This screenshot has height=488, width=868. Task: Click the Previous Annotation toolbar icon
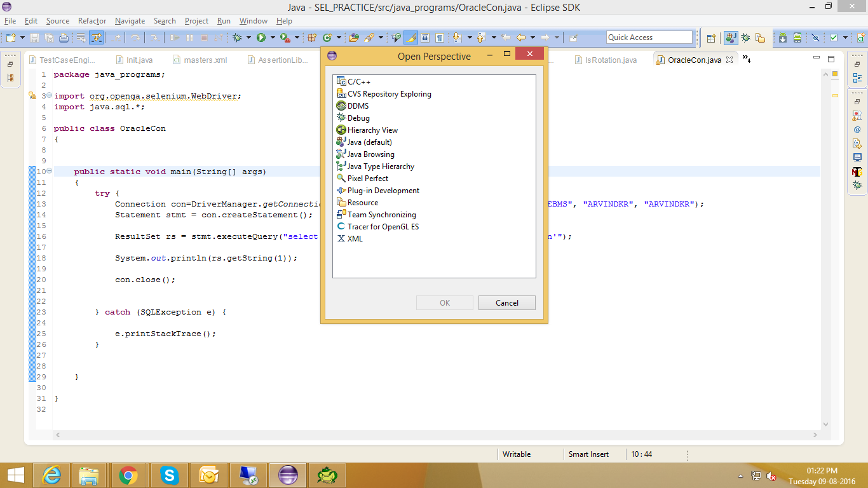coord(480,37)
